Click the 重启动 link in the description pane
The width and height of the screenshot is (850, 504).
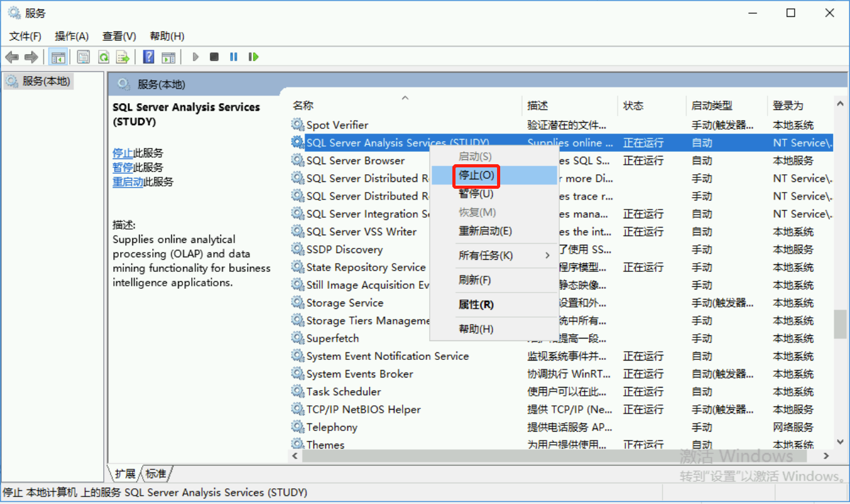[x=128, y=182]
